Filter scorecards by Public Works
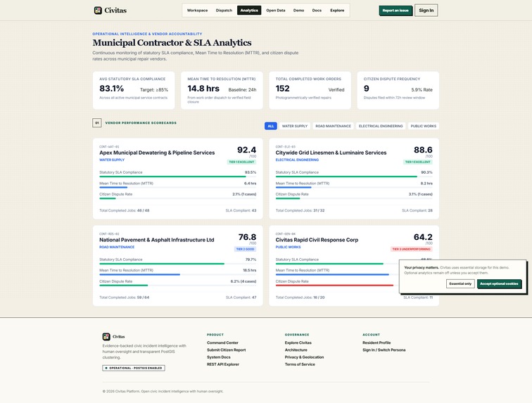The height and width of the screenshot is (403, 532). (424, 126)
